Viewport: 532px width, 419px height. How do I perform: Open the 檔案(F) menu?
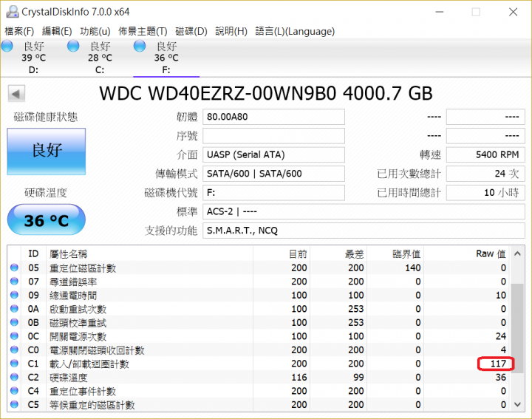(x=19, y=31)
